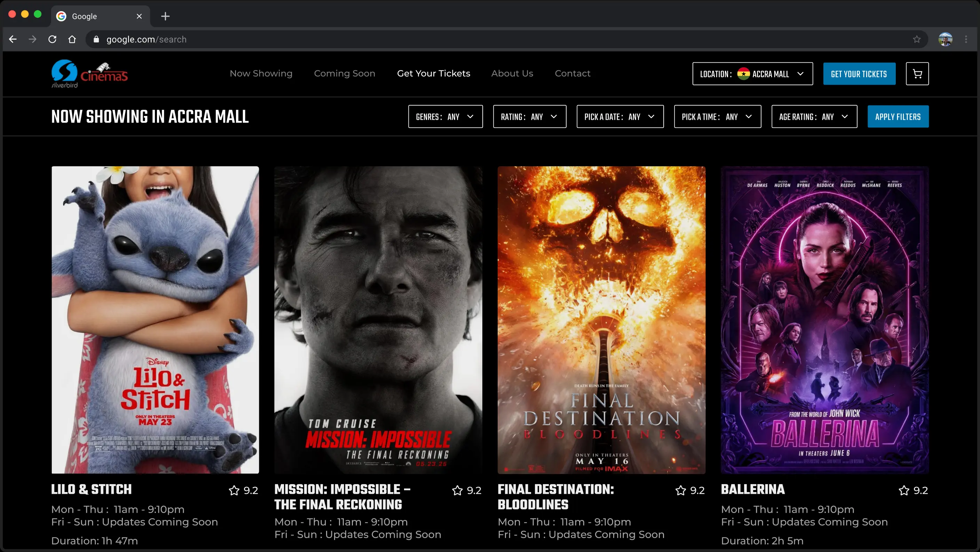View the site lock security icon

tap(96, 39)
